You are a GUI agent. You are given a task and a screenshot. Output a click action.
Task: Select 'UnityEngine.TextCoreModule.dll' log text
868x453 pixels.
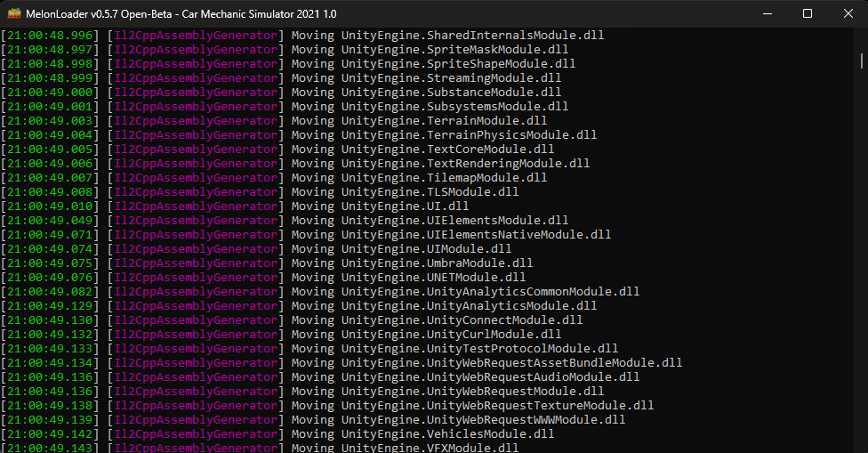(447, 150)
